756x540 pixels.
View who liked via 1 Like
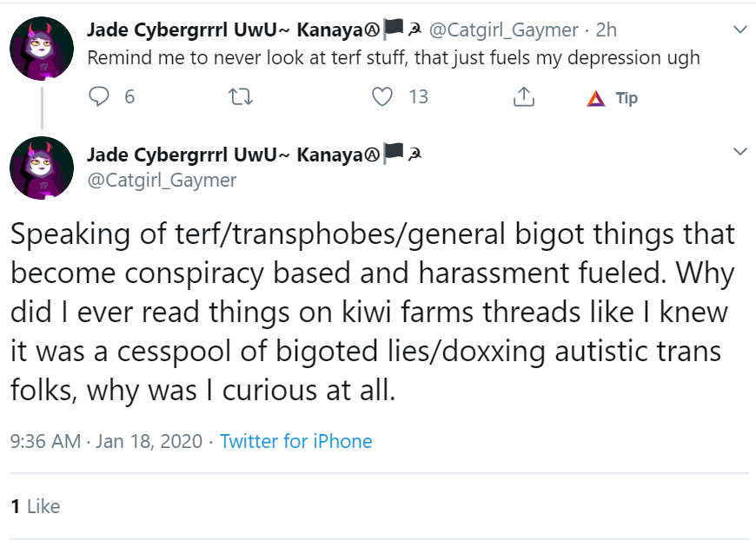(36, 506)
